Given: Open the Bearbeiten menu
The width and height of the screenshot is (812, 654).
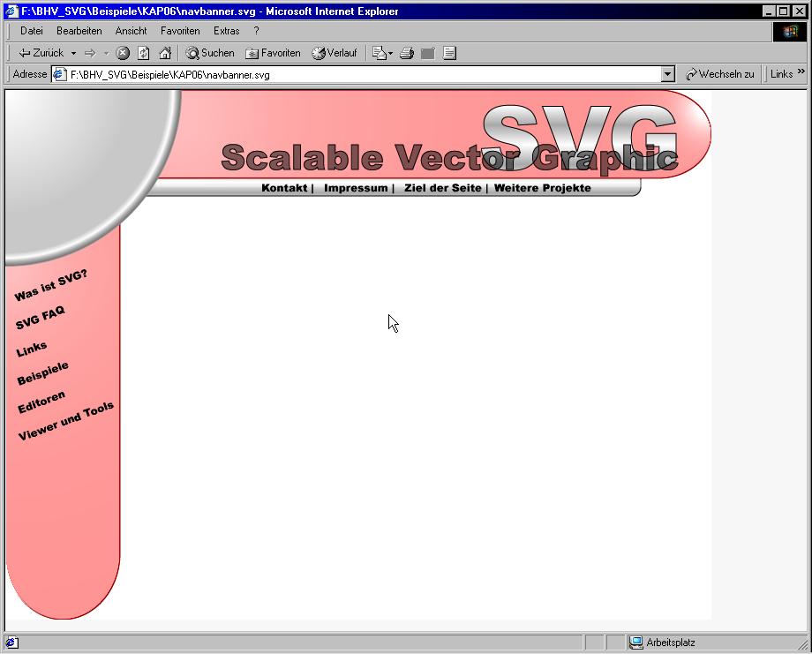Looking at the screenshot, I should [79, 31].
